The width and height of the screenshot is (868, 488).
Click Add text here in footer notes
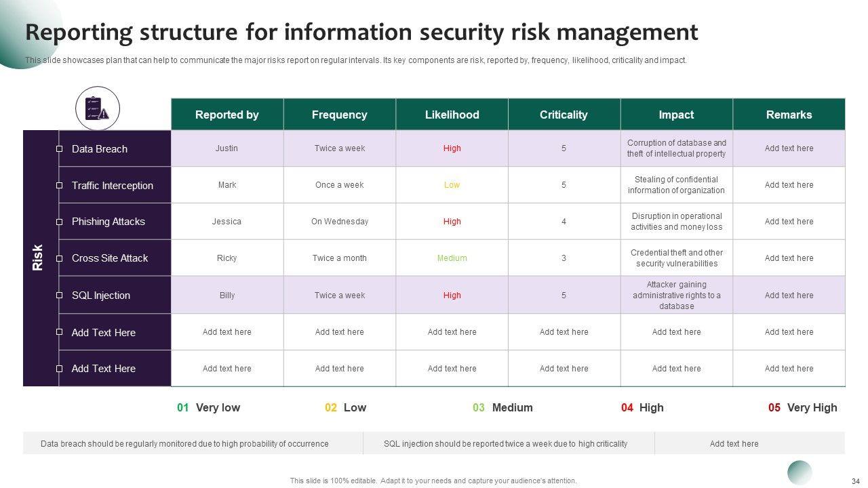[734, 444]
